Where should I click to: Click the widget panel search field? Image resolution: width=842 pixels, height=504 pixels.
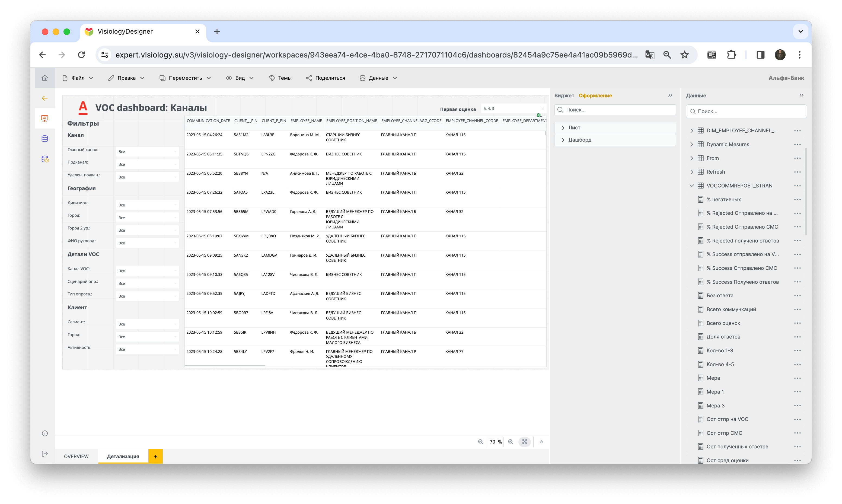[x=615, y=110]
